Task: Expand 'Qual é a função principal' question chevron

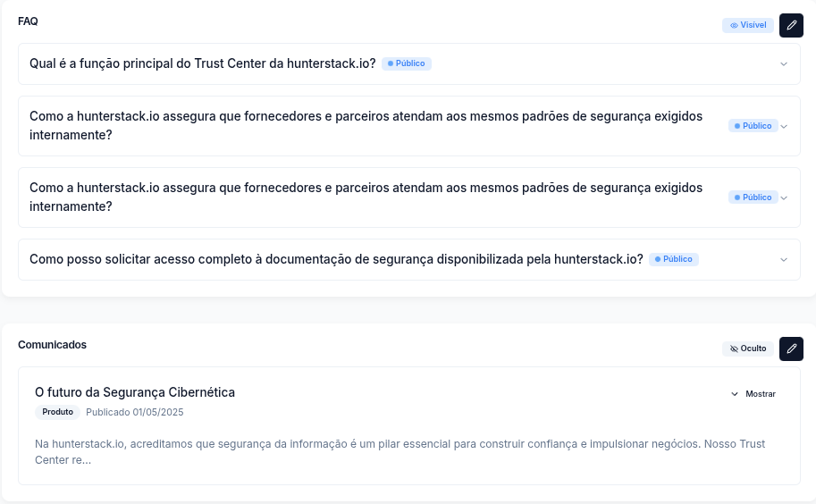Action: [784, 64]
